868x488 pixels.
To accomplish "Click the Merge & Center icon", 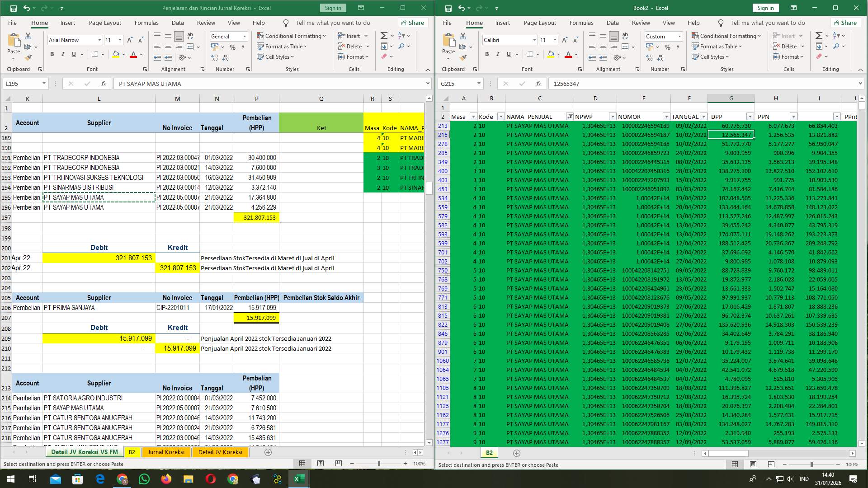I will pyautogui.click(x=190, y=47).
